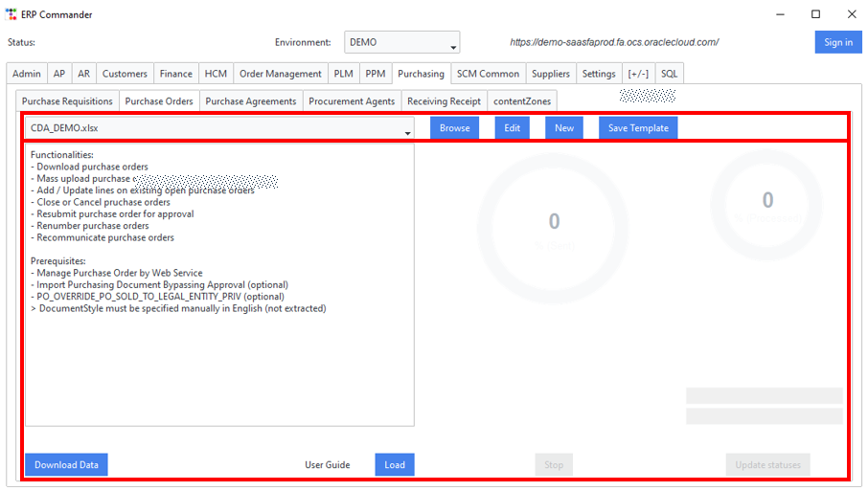This screenshot has height=491, width=868.
Task: Click the Load button
Action: pos(395,464)
